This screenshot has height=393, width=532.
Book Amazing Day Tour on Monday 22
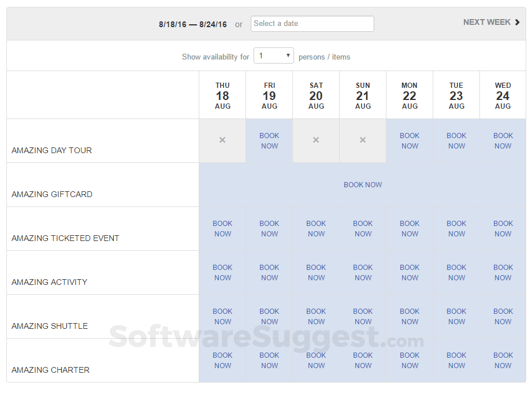click(x=410, y=141)
